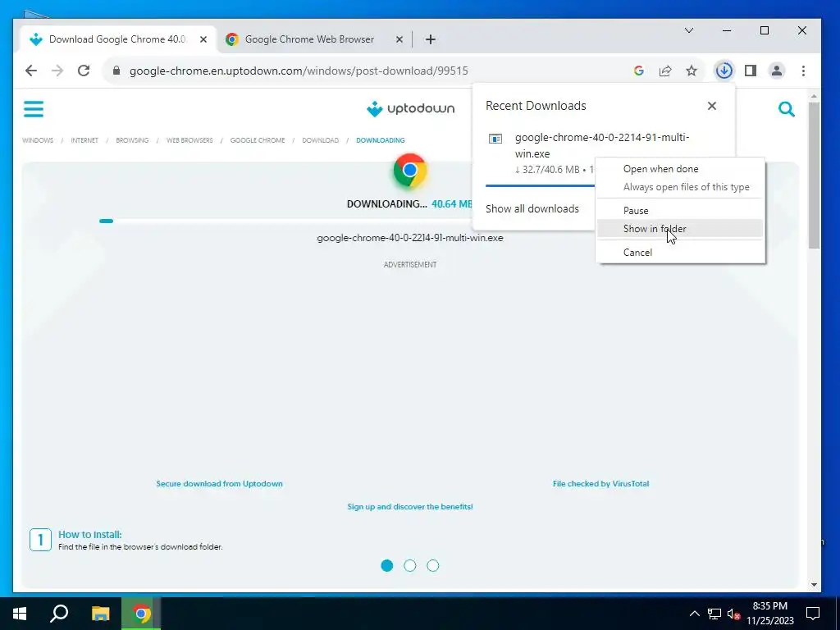Click the downloading file's exe icon
The image size is (840, 630).
click(495, 139)
